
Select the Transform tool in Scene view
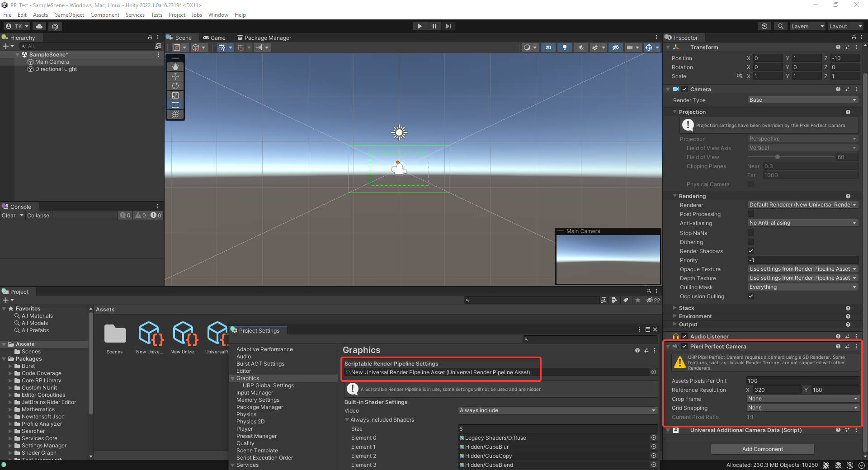[x=175, y=114]
